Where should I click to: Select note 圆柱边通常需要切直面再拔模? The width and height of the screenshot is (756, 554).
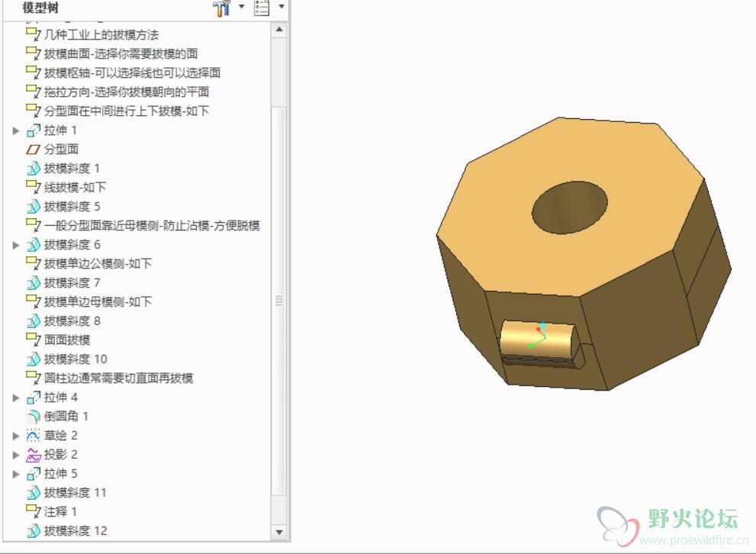click(x=118, y=378)
